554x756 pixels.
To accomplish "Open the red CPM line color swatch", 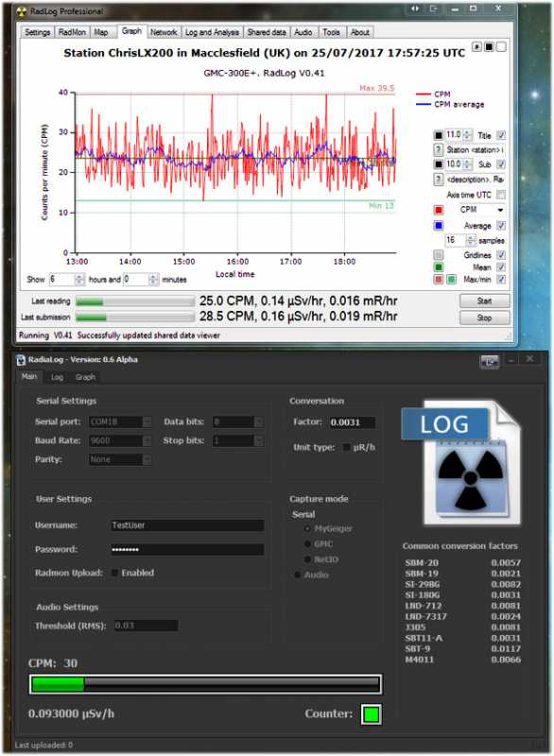I will pos(439,210).
